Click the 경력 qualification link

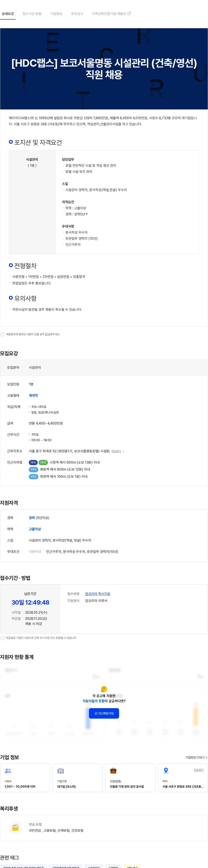(x=32, y=517)
